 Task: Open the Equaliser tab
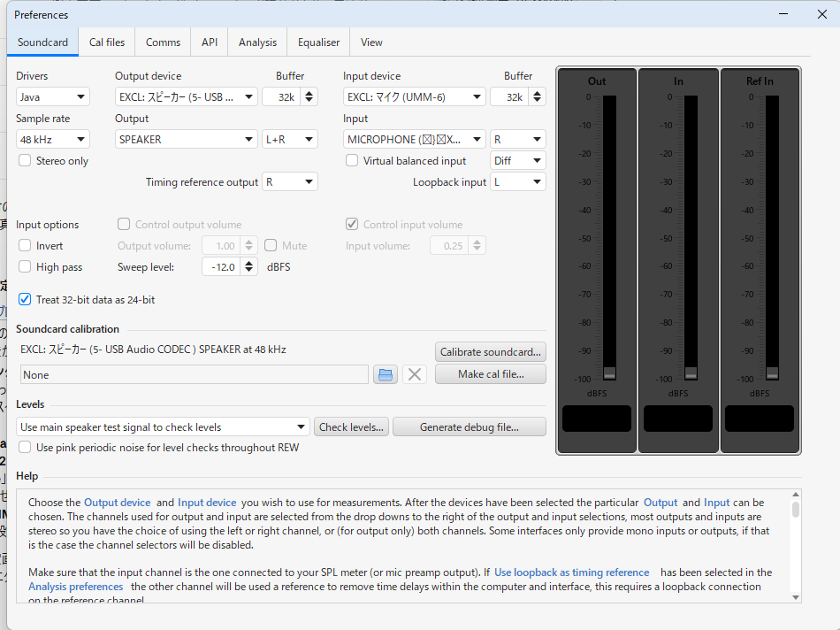coord(318,42)
